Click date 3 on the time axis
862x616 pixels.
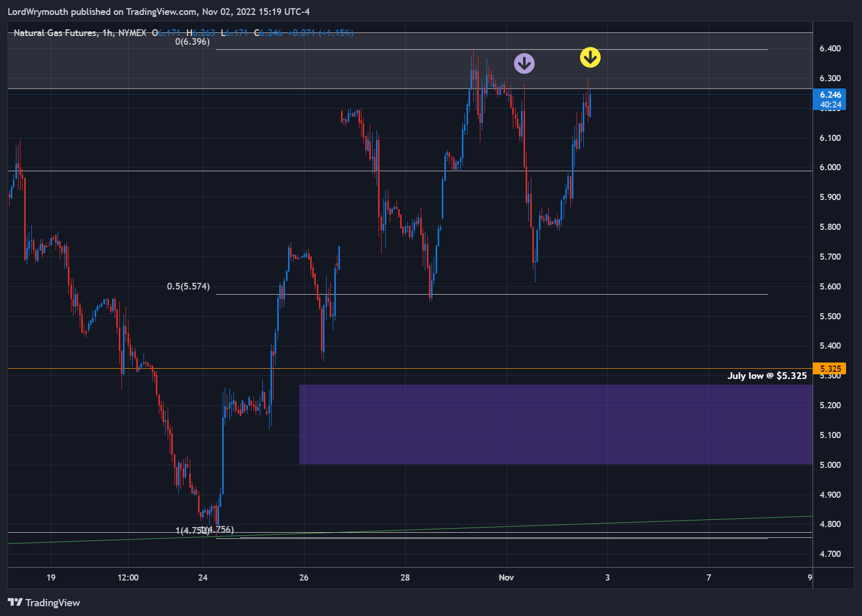(x=607, y=577)
